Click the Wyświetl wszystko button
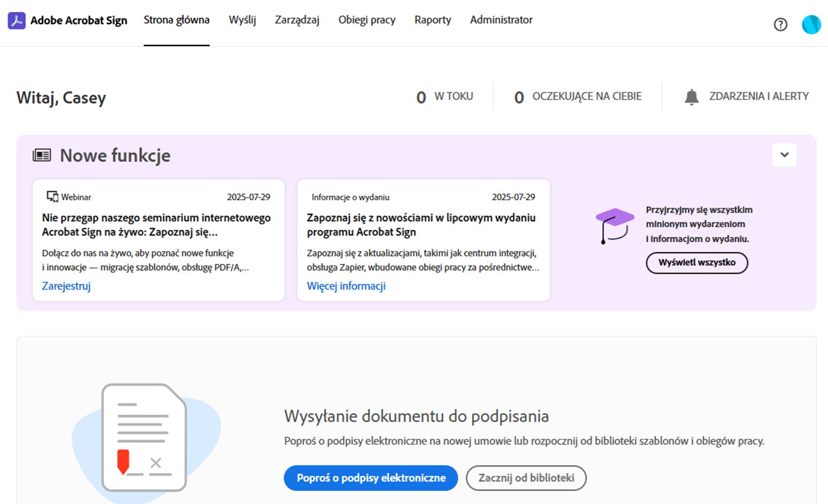The image size is (828, 504). coord(696,262)
